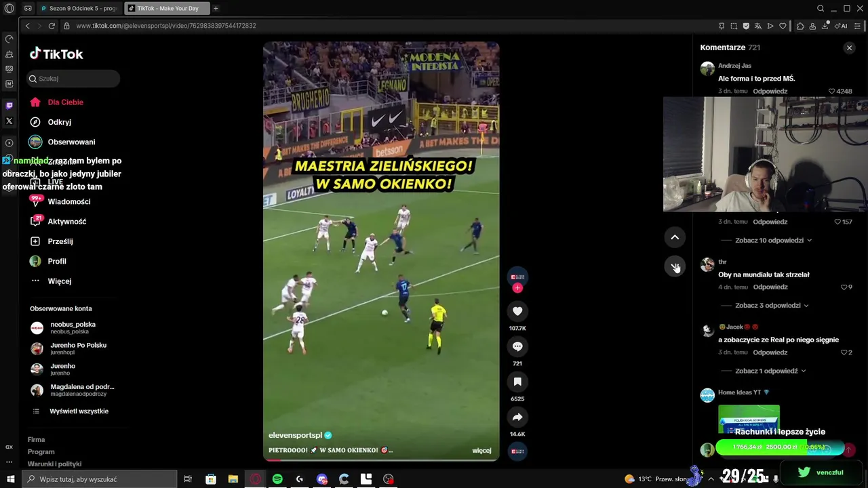Open browser extensions puzzle icon
Screen dimensions: 868x488
point(800,26)
